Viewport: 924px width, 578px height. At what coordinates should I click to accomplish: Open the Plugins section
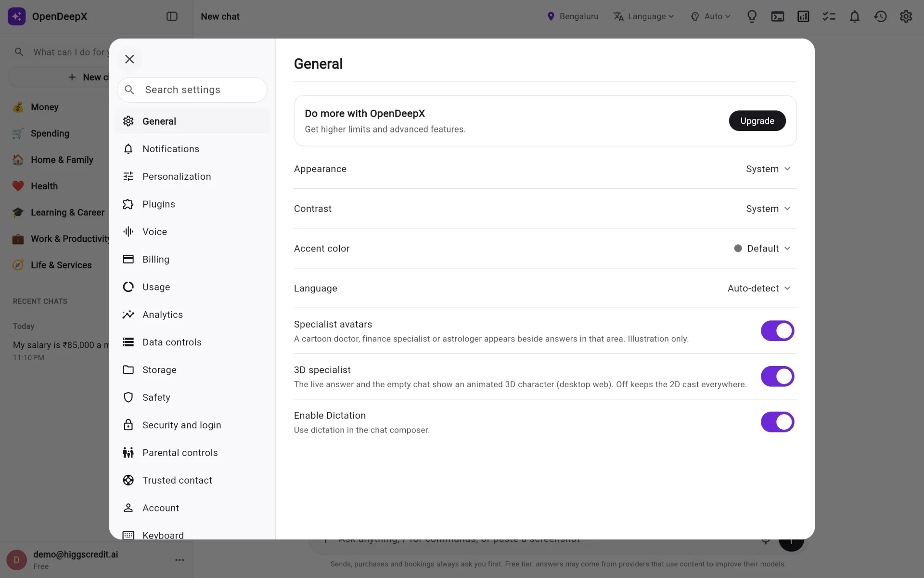(x=192, y=204)
